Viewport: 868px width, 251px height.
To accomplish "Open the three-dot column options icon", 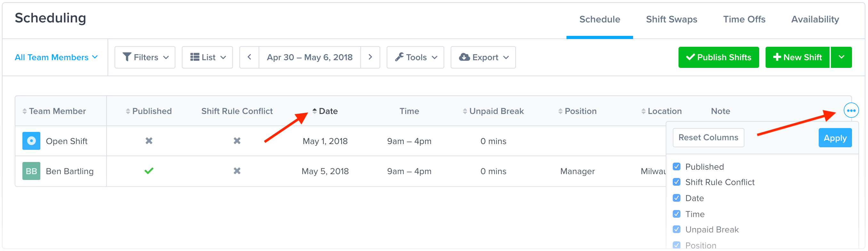I will pos(851,110).
